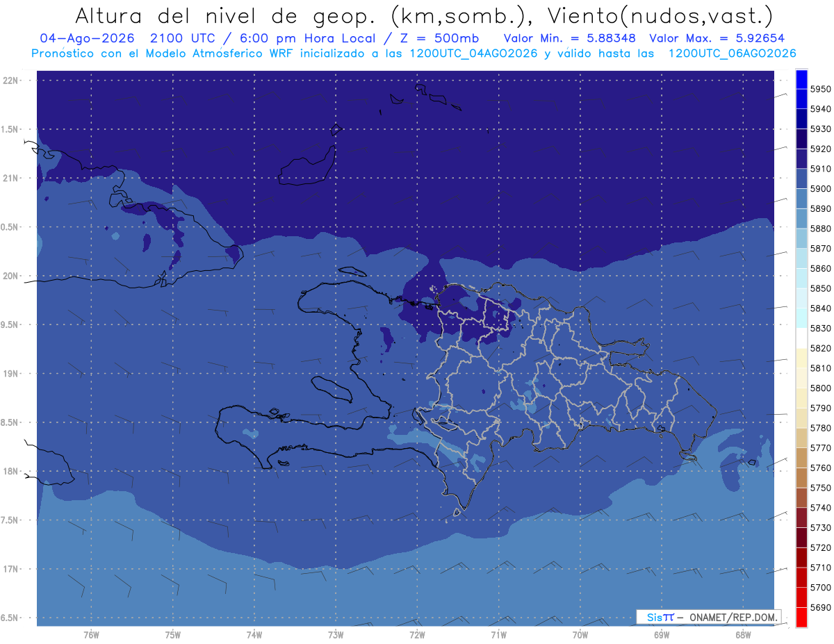
Task: Click the '17N' latitude label
Action: tap(10, 569)
